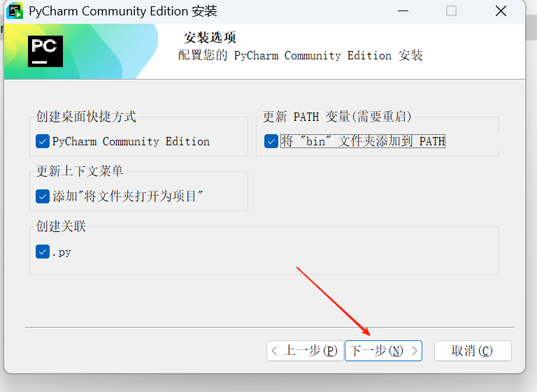Click the left chevron on the 上一步 button
Viewport: 537px width, 392px height.
coord(274,351)
